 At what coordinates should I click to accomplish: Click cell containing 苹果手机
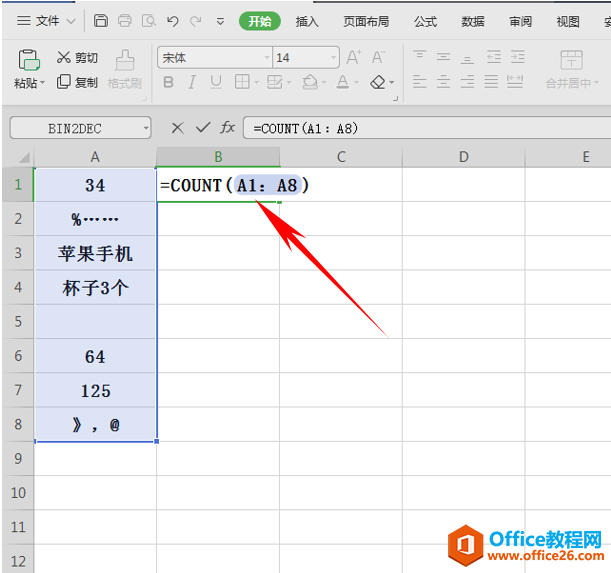tap(95, 253)
